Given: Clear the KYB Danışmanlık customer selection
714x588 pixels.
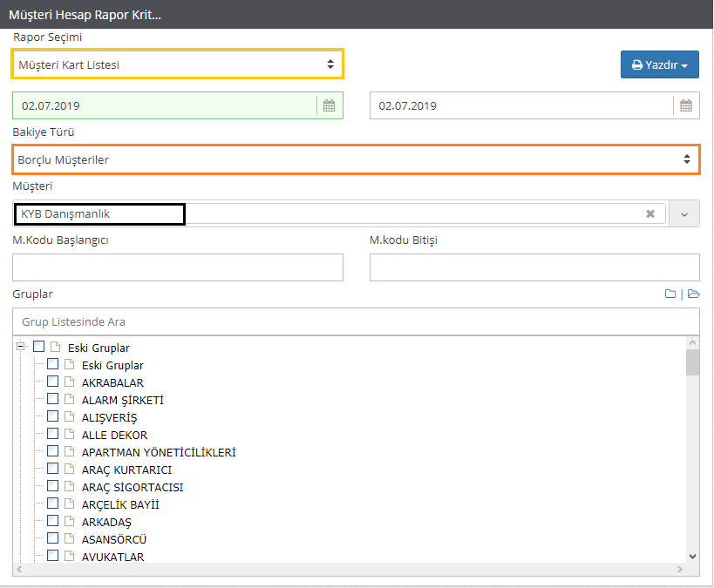Looking at the screenshot, I should 649,213.
